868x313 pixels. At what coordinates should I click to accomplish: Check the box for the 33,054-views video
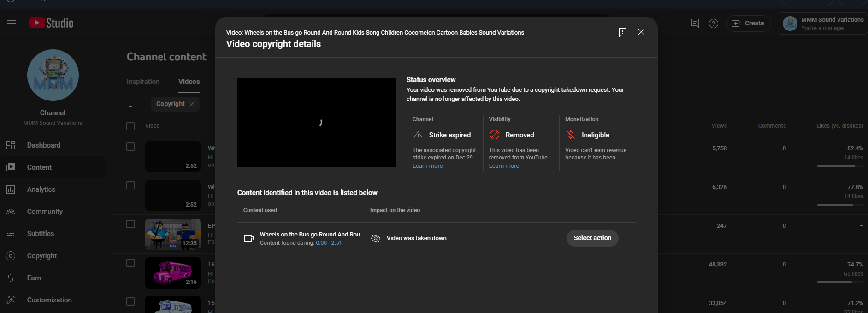pyautogui.click(x=130, y=301)
